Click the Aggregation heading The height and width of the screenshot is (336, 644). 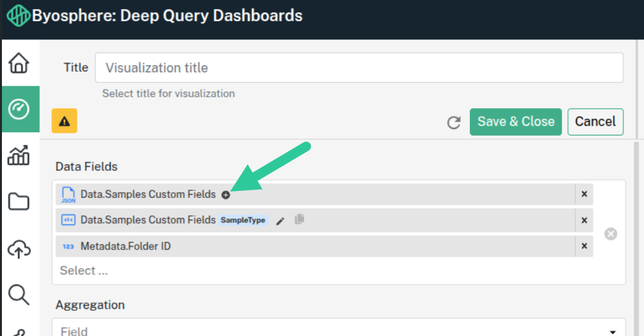(90, 305)
